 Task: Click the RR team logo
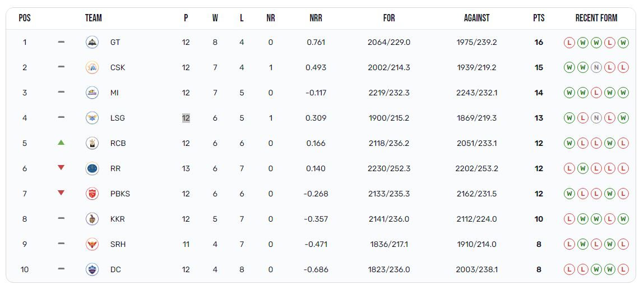pos(92,168)
